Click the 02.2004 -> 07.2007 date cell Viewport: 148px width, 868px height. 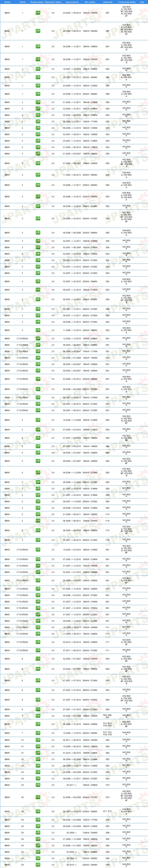pos(72,659)
